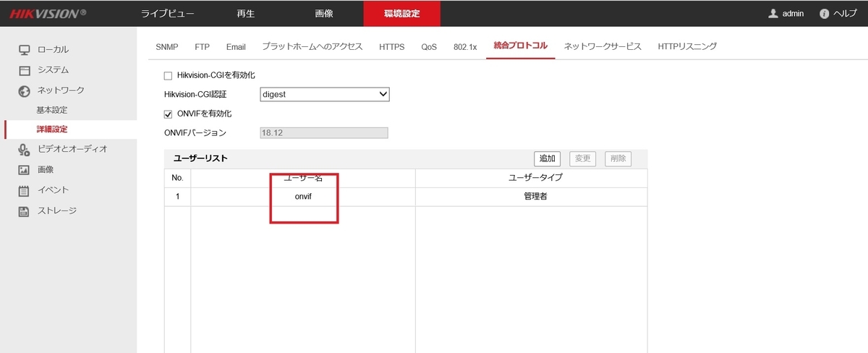Click the No. column header
868x353 pixels.
point(177,178)
